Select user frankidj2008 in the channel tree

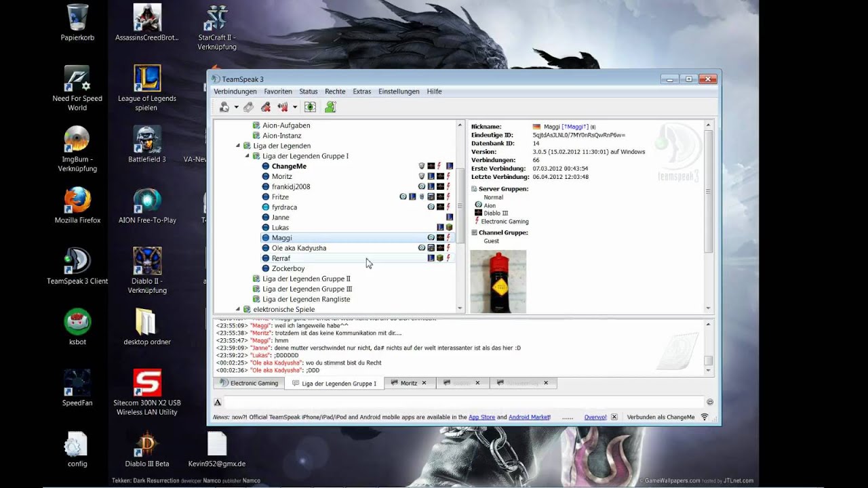point(291,186)
